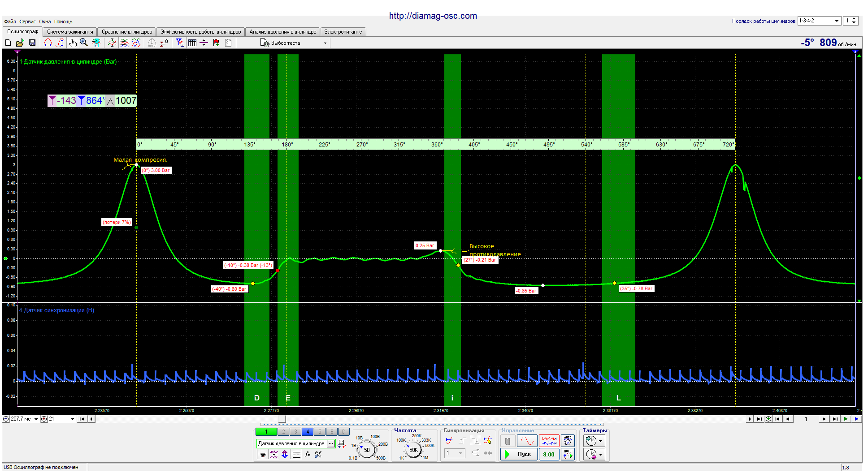Select channel 3 button

tap(295, 432)
